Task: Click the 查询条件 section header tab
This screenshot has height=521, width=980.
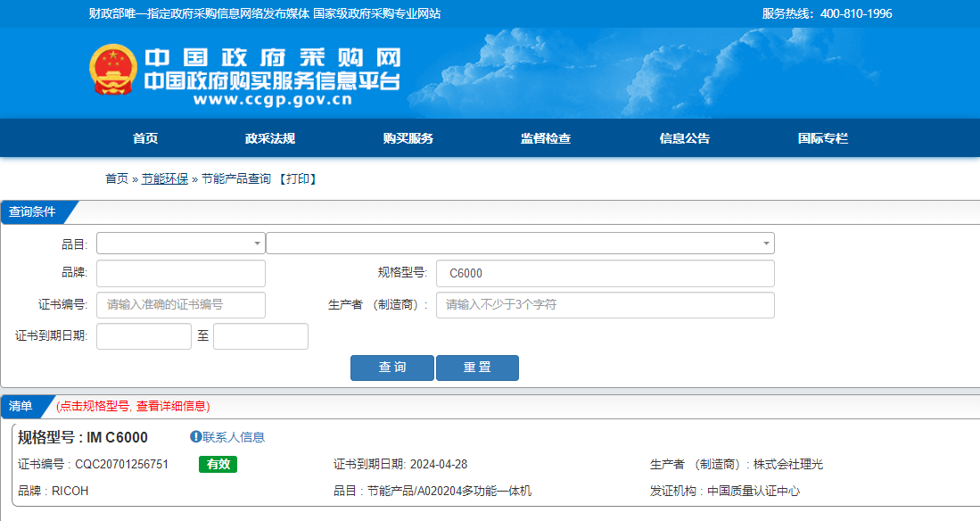Action: [x=32, y=212]
